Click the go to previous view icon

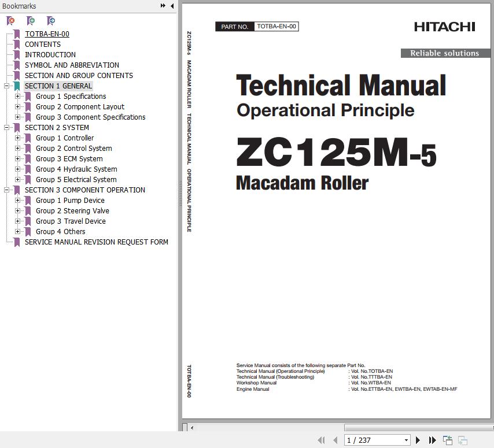click(447, 440)
